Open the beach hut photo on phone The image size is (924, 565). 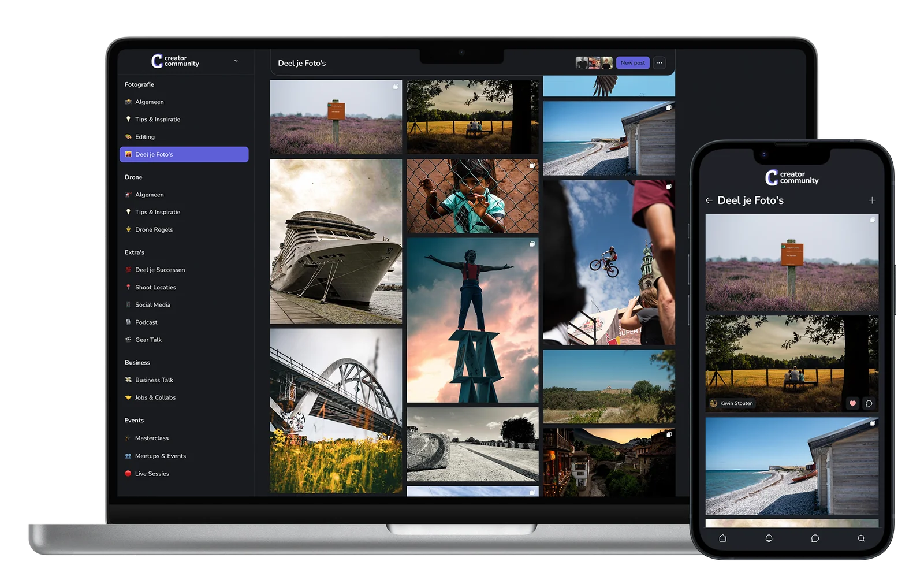[792, 466]
